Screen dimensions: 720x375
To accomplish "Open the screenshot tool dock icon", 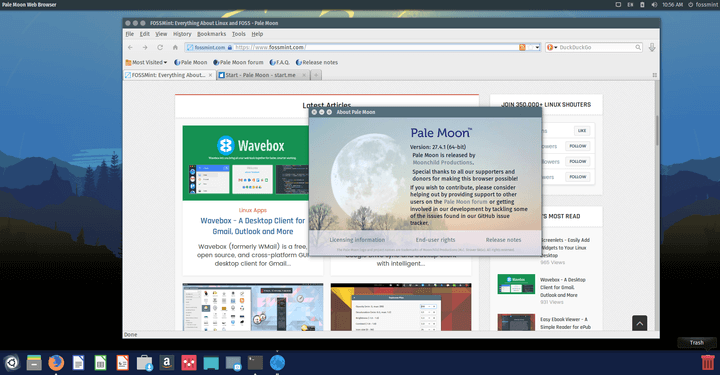I will click(233, 363).
